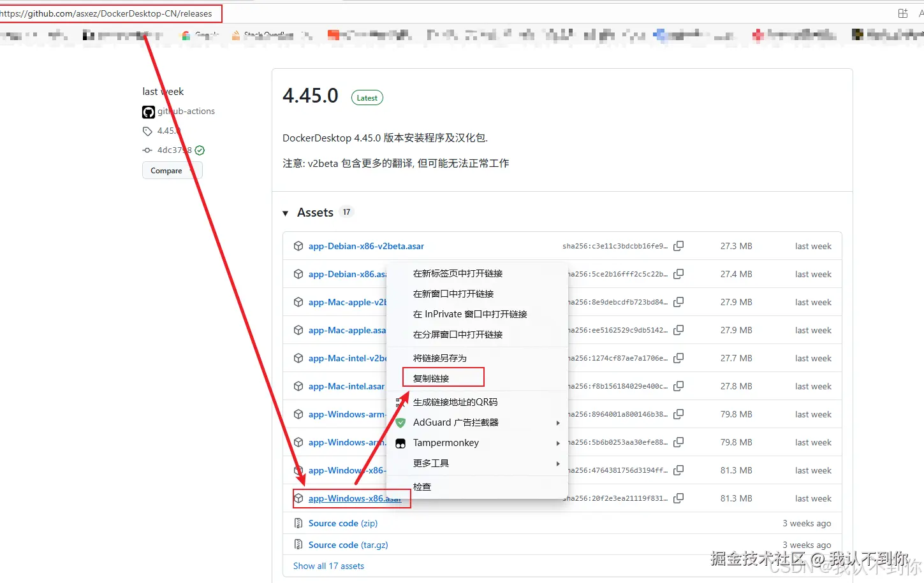Expand the Tampermonkey submenu arrow

[x=558, y=443]
